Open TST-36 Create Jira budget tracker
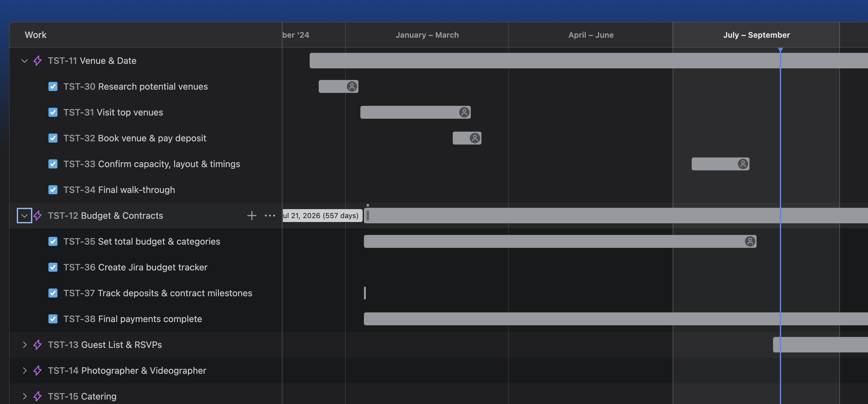Viewport: 868px width, 404px height. [x=135, y=267]
